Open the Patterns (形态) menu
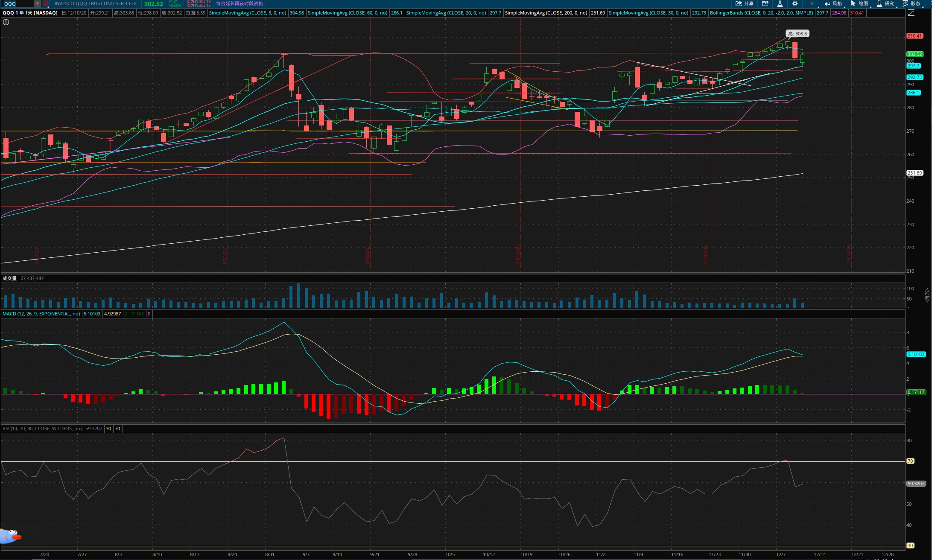932x560 pixels. click(x=912, y=3)
